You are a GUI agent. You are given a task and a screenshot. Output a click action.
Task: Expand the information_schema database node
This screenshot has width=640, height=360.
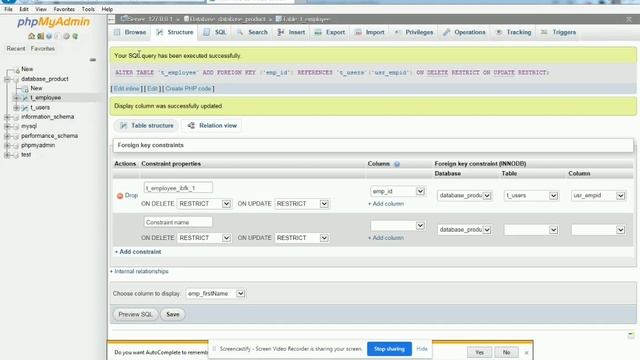coord(7,117)
